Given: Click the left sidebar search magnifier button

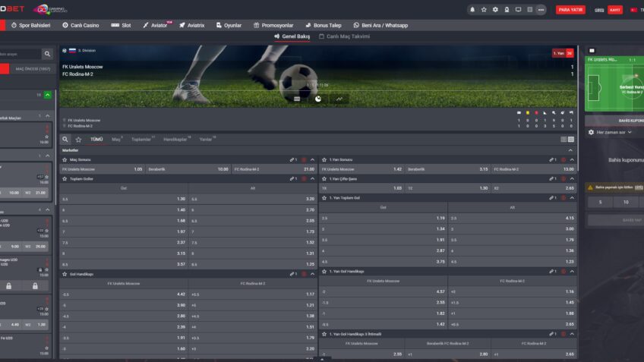Looking at the screenshot, I should coord(47,55).
